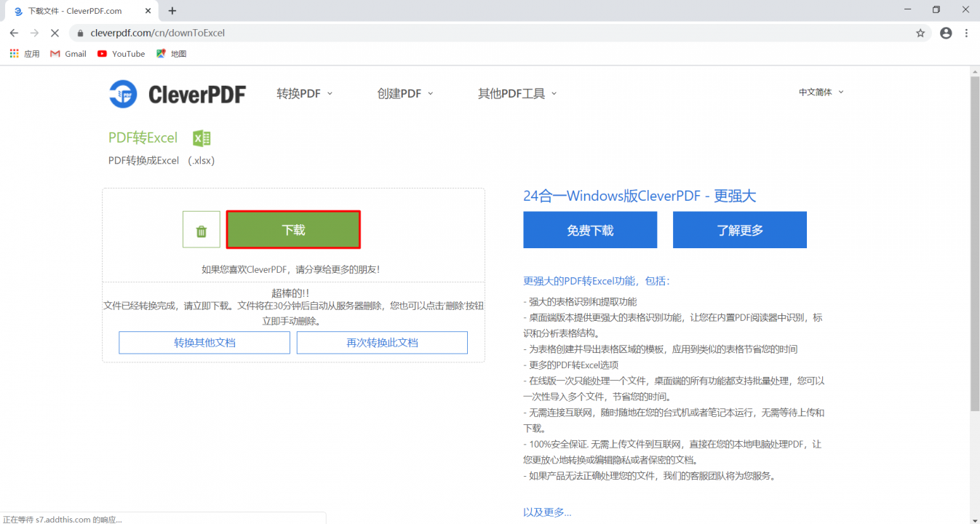Click the 了解更多 button
Image resolution: width=980 pixels, height=524 pixels.
[x=740, y=230]
